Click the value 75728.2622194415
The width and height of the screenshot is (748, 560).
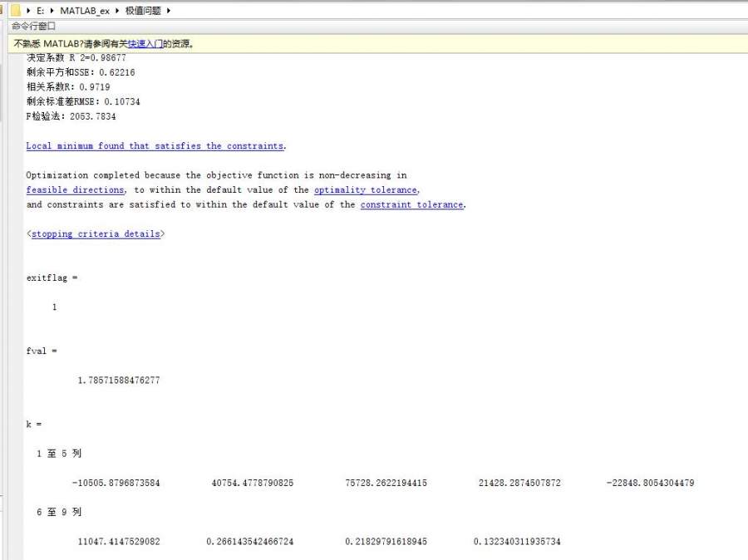coord(386,483)
